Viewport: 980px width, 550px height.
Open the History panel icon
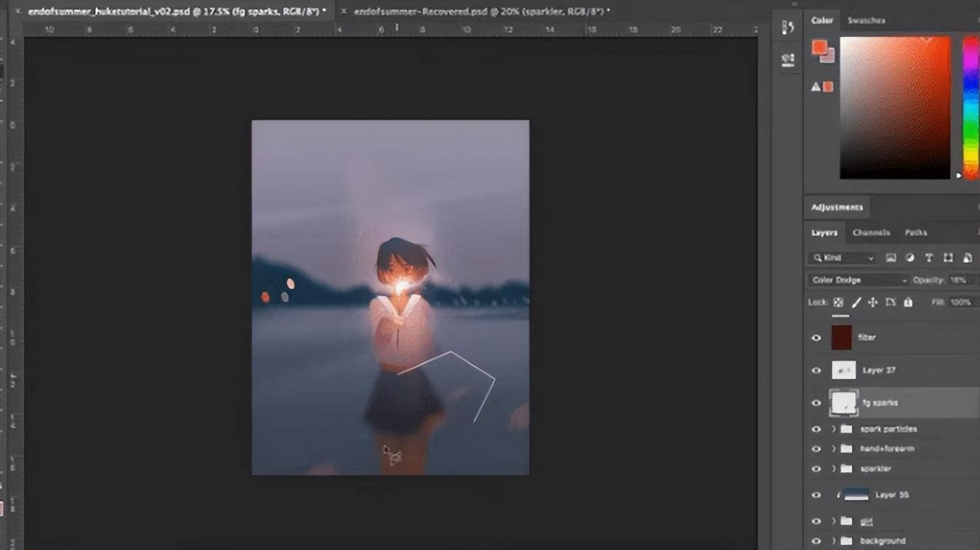coord(787,28)
